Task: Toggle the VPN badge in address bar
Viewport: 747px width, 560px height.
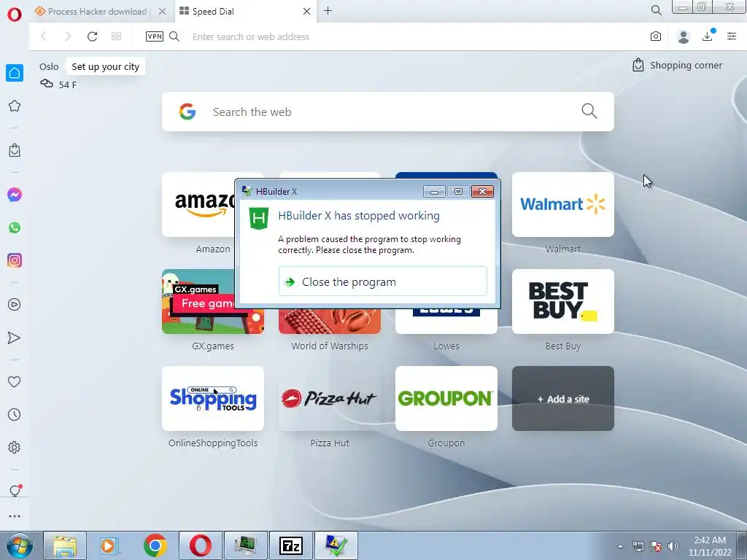Action: coord(155,36)
